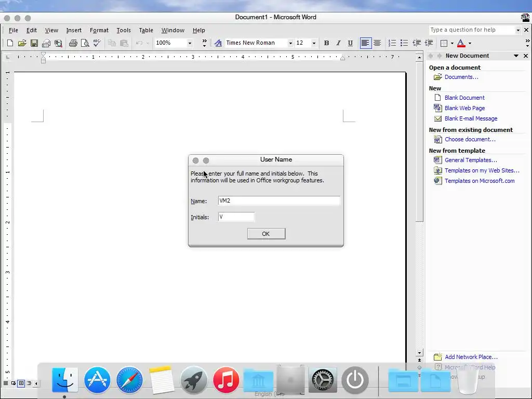This screenshot has height=399, width=532.
Task: Open the Times New Roman font dropdown
Action: click(x=290, y=43)
